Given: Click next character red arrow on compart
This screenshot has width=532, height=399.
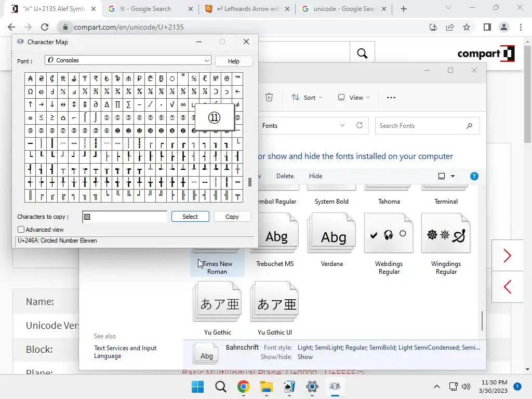Looking at the screenshot, I should tap(507, 256).
